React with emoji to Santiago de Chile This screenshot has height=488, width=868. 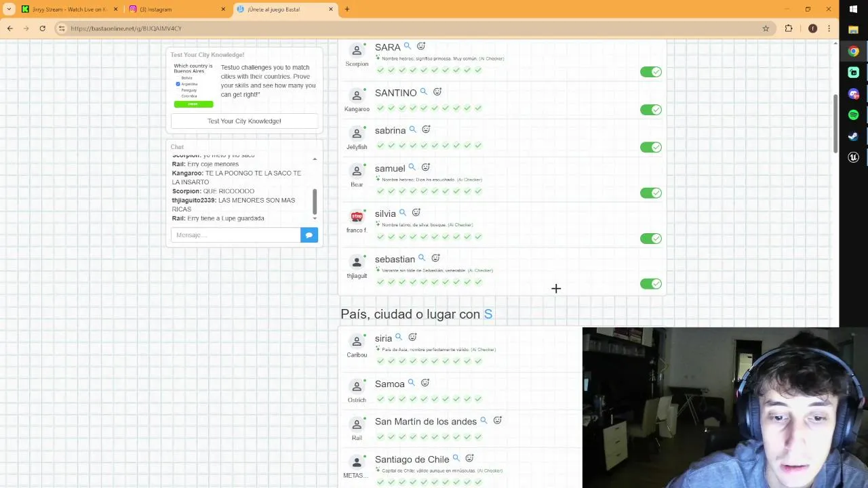click(x=469, y=459)
